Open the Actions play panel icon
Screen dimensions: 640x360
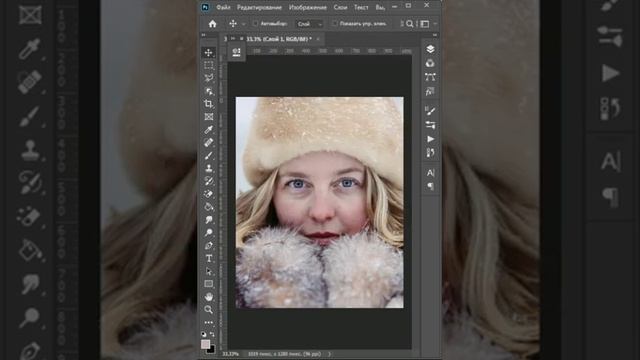[430, 139]
